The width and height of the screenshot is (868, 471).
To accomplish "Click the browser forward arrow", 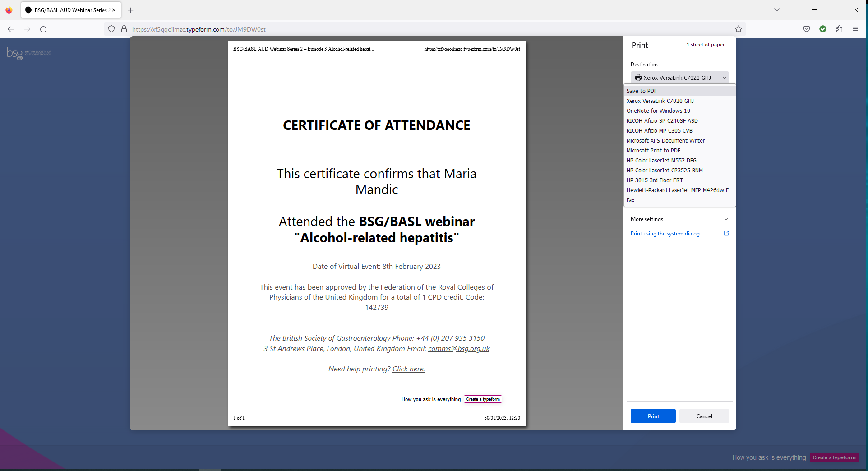I will click(x=27, y=29).
